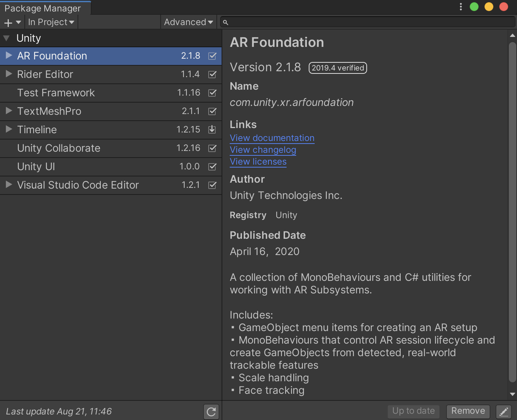
Task: Open the Advanced dropdown menu
Action: tap(189, 22)
